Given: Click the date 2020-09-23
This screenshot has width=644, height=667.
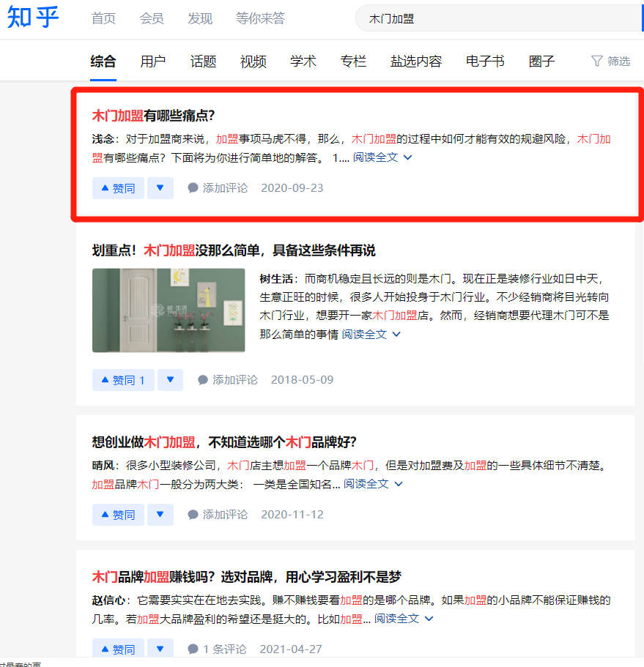Looking at the screenshot, I should pyautogui.click(x=292, y=188).
